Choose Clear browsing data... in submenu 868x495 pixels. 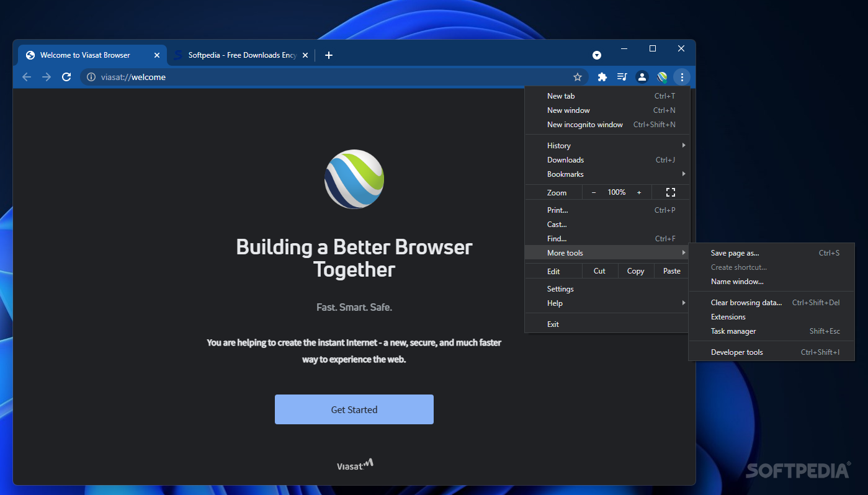pos(772,303)
